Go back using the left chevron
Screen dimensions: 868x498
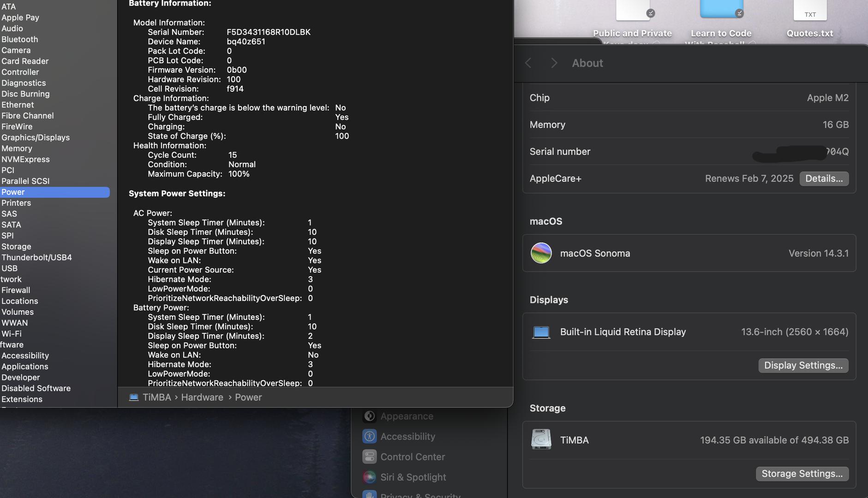(x=528, y=63)
